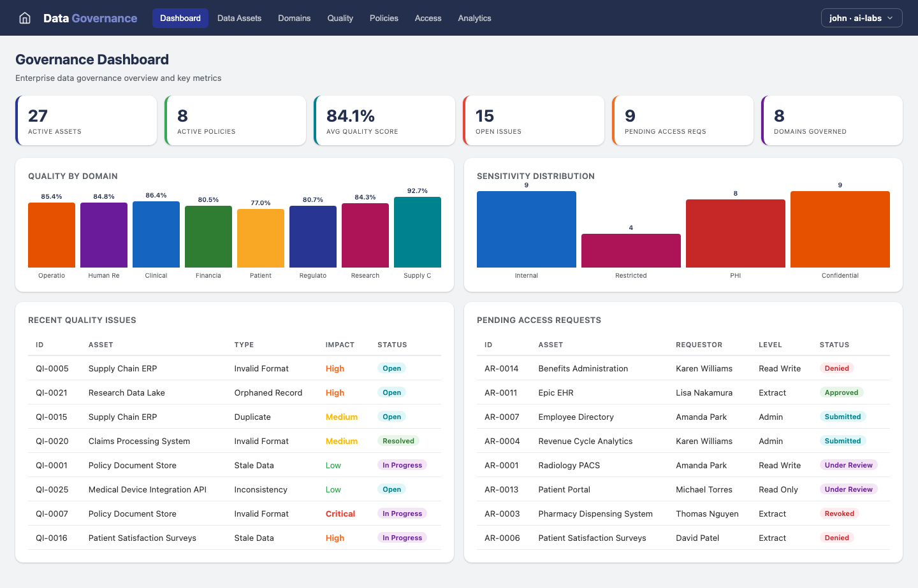Go to the Access page

[428, 18]
